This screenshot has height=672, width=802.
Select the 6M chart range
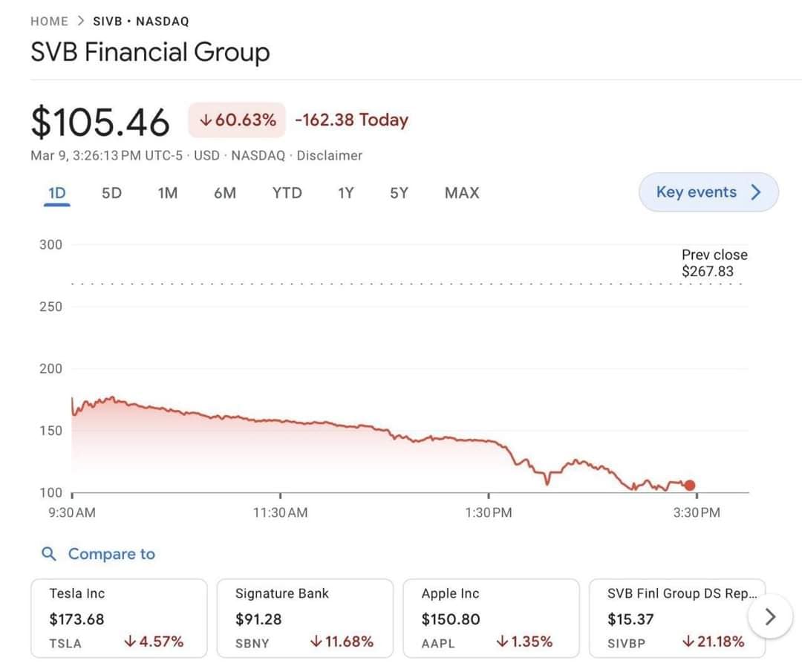[x=224, y=193]
